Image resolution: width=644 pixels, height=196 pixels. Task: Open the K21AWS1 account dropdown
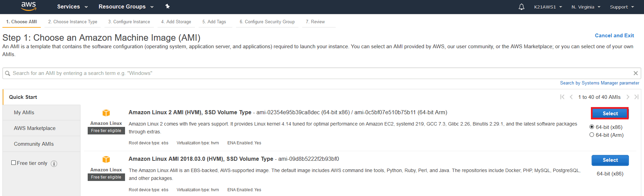(x=548, y=7)
